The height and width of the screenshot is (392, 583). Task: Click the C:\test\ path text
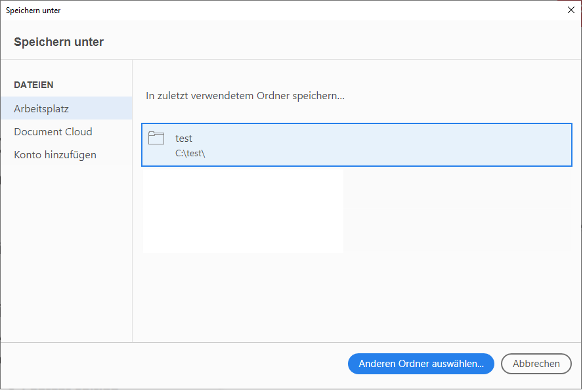click(x=190, y=153)
